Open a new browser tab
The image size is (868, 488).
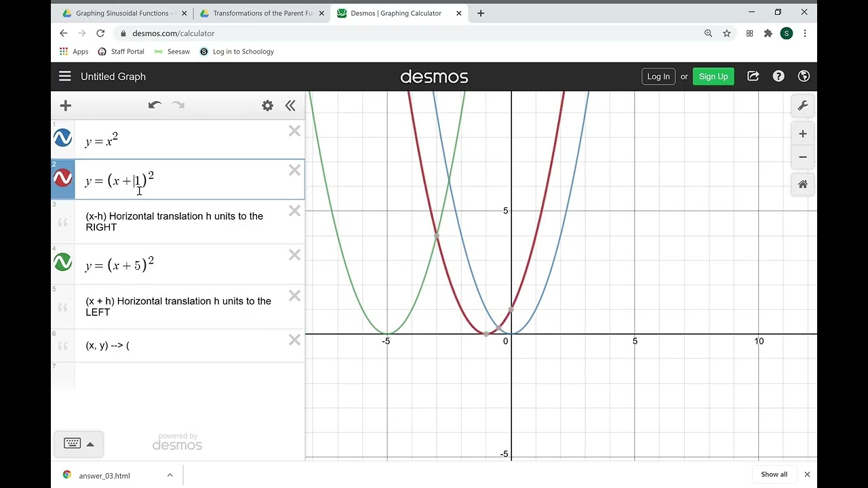tap(481, 13)
